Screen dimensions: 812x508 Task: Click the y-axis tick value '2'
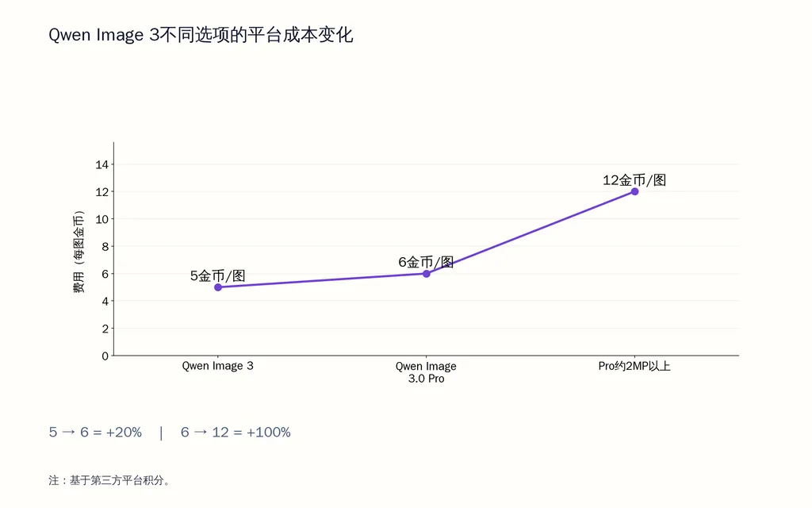click(x=105, y=329)
